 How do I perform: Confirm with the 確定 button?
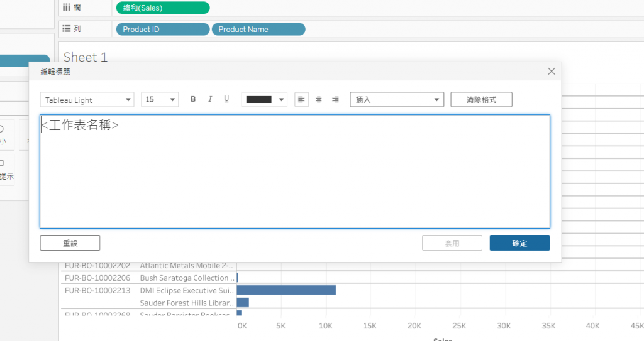tap(519, 243)
